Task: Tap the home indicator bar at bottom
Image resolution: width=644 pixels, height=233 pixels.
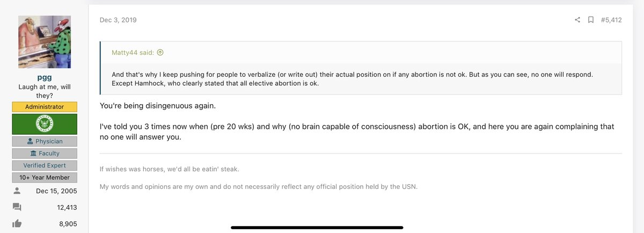Action: [x=317, y=227]
